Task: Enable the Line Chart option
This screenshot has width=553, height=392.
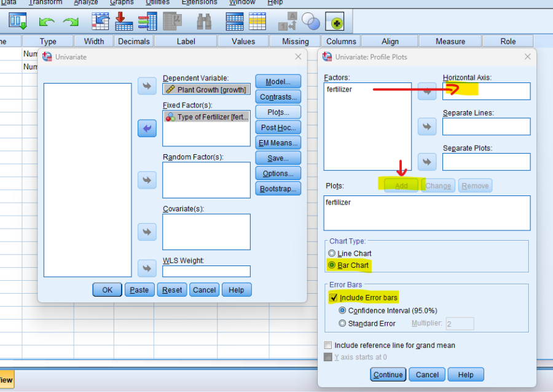Action: click(x=332, y=253)
